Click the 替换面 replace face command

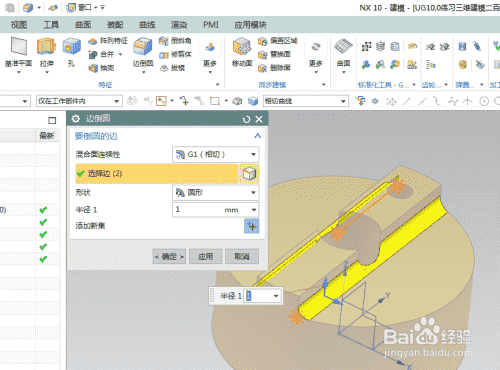tap(274, 54)
